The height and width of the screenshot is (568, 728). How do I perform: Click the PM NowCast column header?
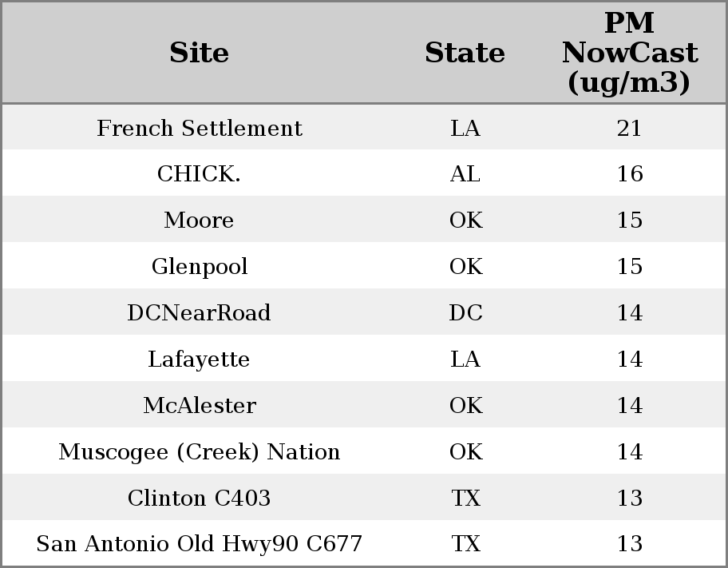(629, 53)
